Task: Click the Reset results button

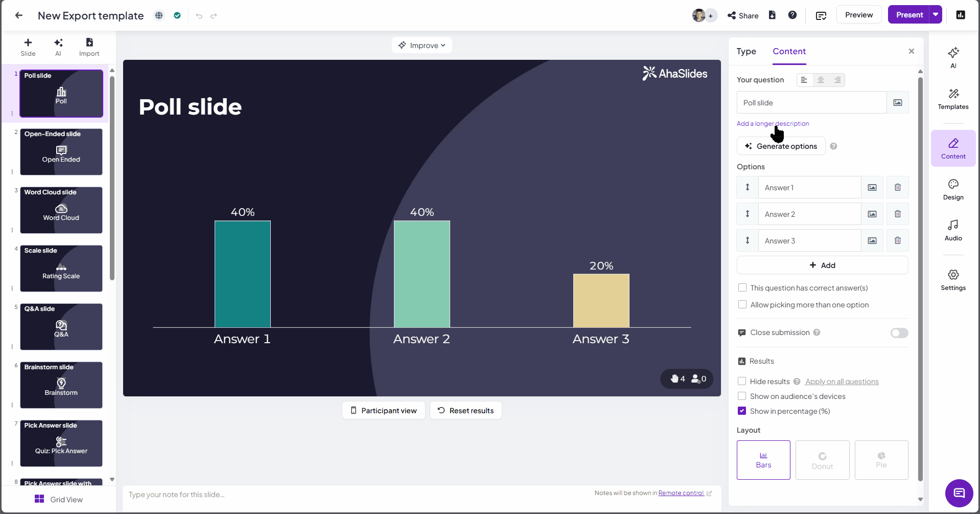Action: point(466,410)
